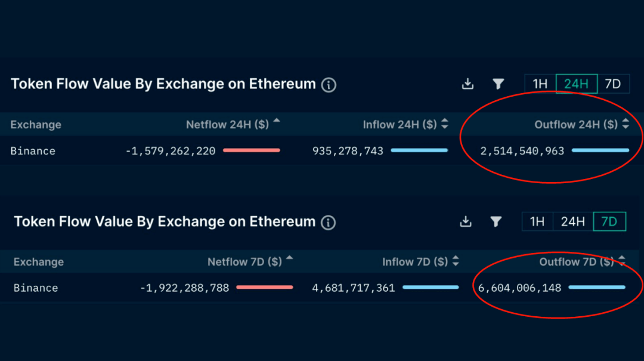Select the 7D timeframe in the bottom table

(x=609, y=222)
